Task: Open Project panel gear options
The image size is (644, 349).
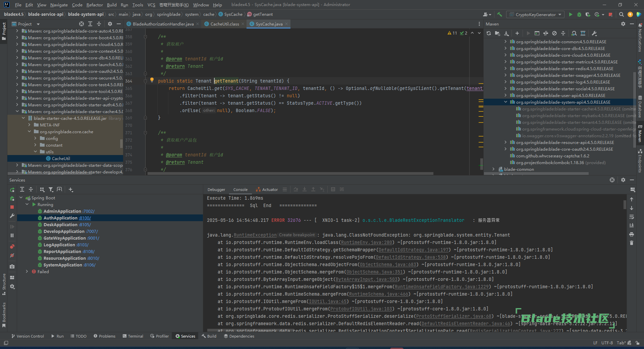Action: (110, 24)
